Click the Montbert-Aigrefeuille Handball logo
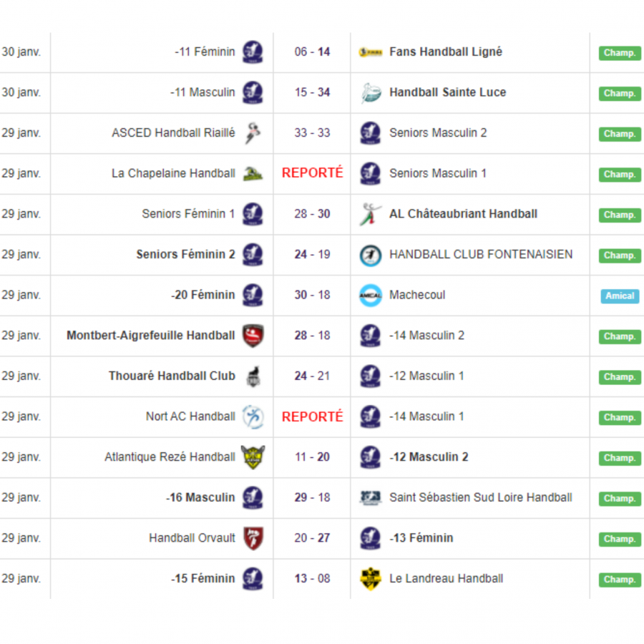 [x=252, y=336]
